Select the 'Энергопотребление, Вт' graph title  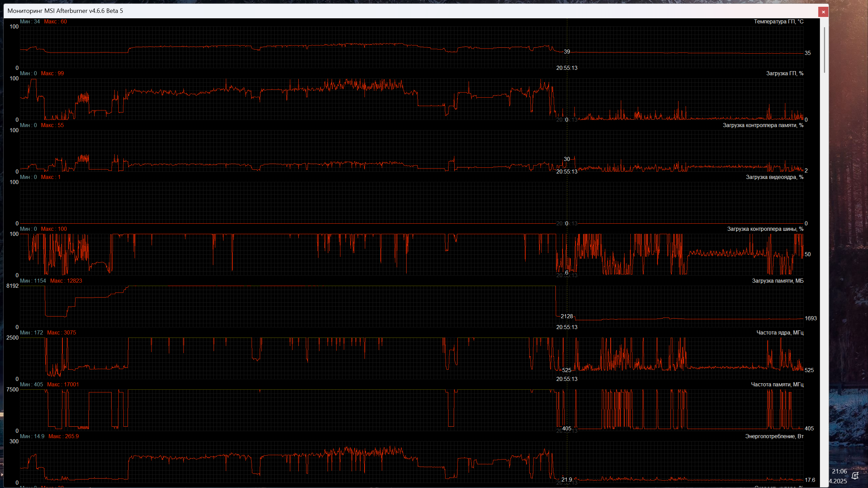[774, 436]
